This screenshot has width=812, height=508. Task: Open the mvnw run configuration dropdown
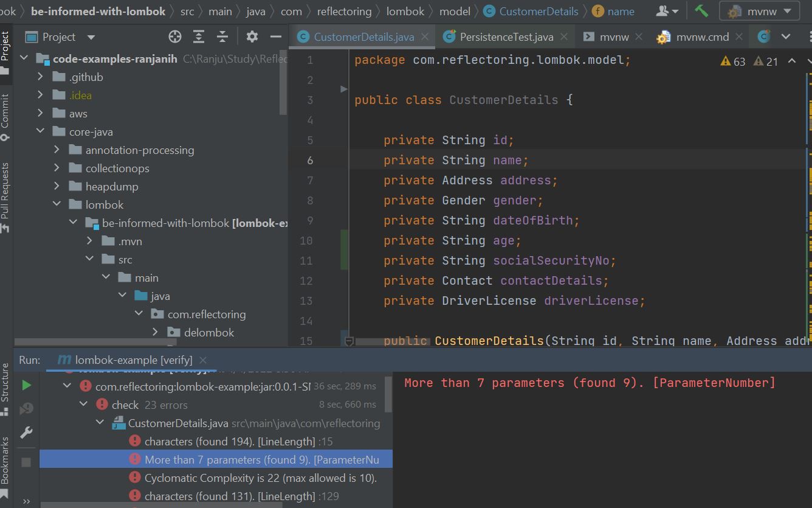coord(759,11)
